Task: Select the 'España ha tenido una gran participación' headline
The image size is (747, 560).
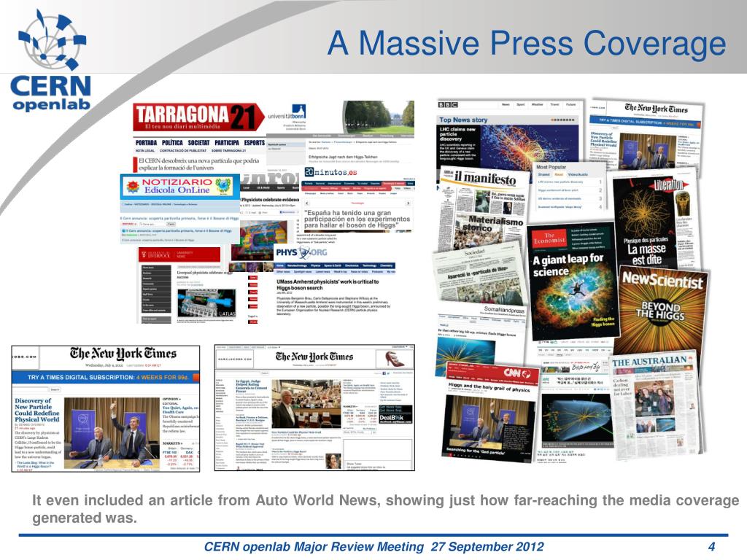Action: point(357,219)
